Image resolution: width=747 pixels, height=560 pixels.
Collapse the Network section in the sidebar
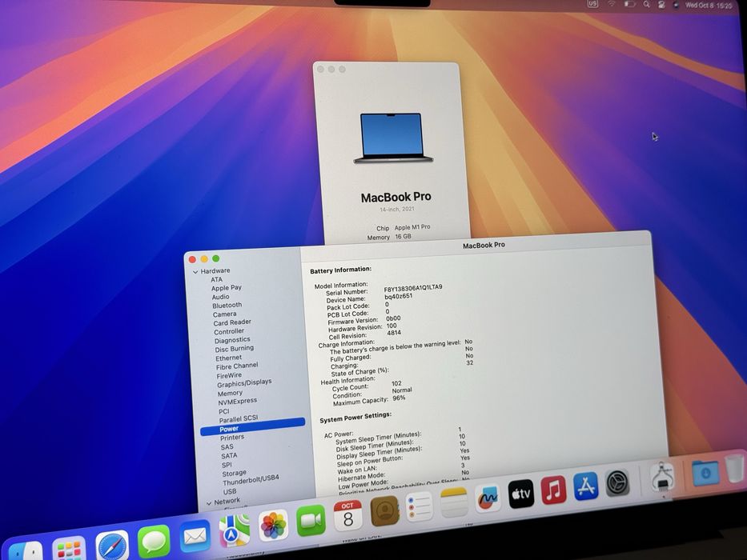click(209, 503)
